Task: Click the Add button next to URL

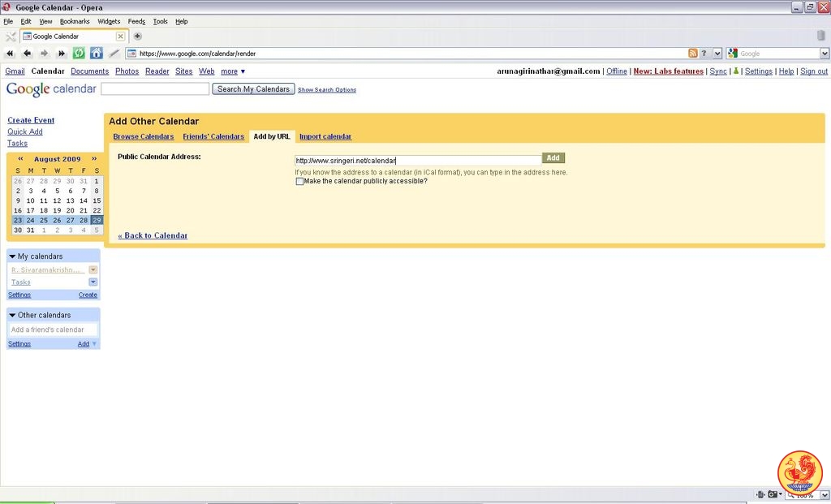Action: pos(553,158)
